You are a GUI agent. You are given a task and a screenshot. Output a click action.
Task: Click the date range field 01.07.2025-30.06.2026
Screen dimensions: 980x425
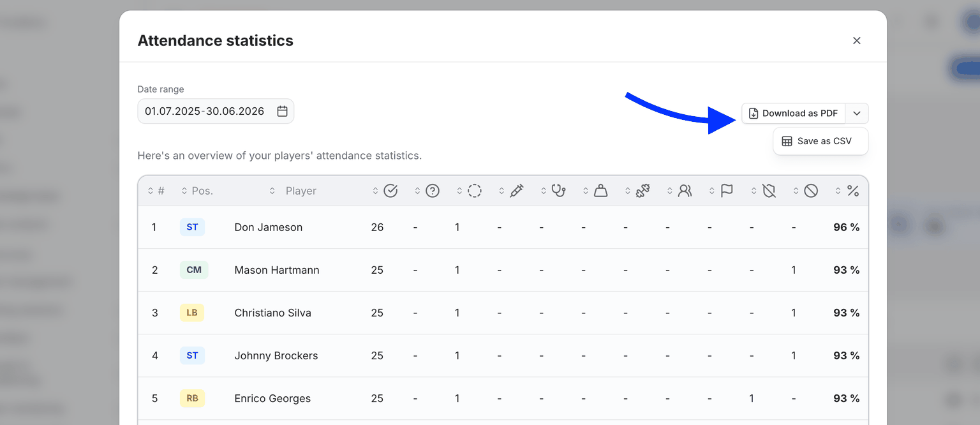[216, 111]
